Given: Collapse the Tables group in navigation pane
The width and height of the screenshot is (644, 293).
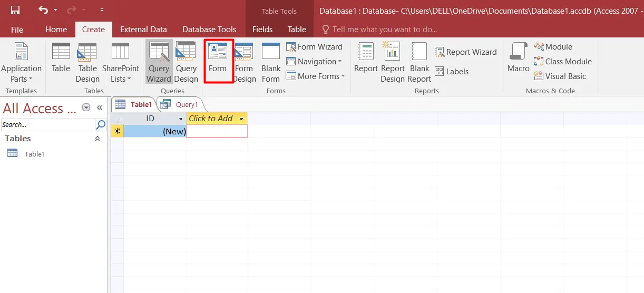Looking at the screenshot, I should click(97, 139).
